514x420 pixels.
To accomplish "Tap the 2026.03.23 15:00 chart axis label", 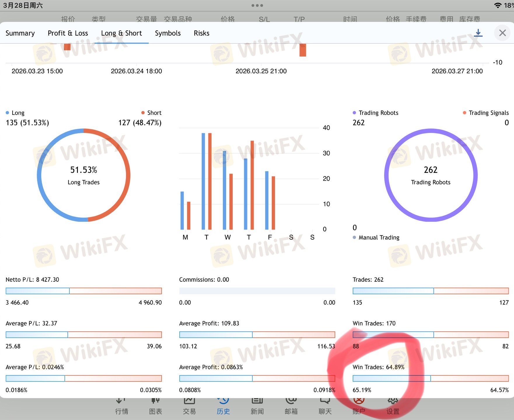I will 37,71.
